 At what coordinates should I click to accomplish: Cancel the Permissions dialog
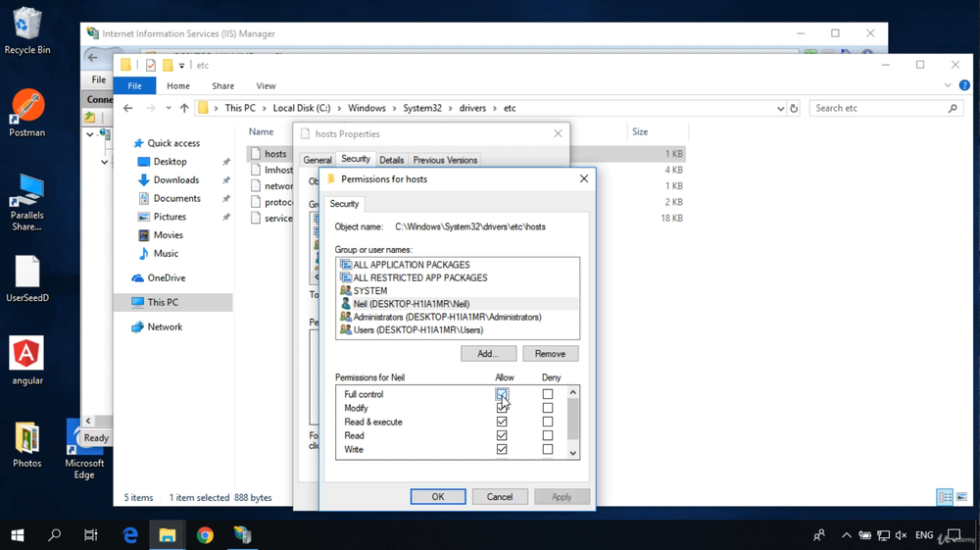click(x=500, y=497)
